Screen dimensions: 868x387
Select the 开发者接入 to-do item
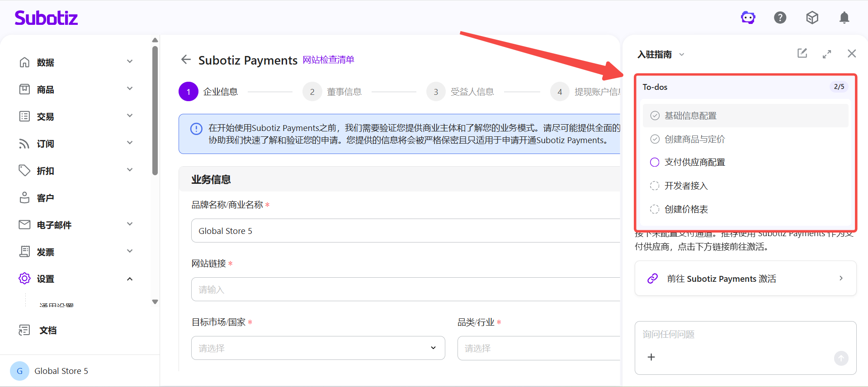686,186
